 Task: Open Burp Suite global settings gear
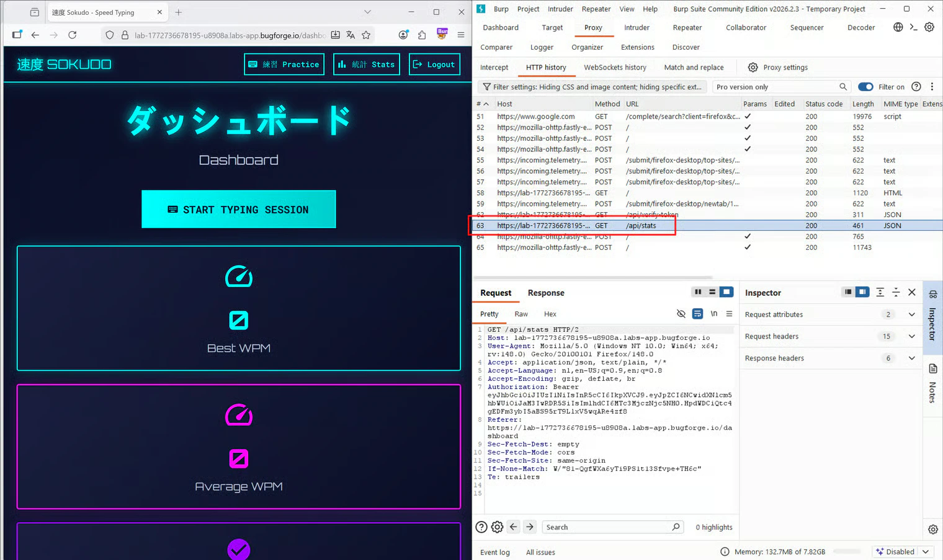tap(929, 27)
